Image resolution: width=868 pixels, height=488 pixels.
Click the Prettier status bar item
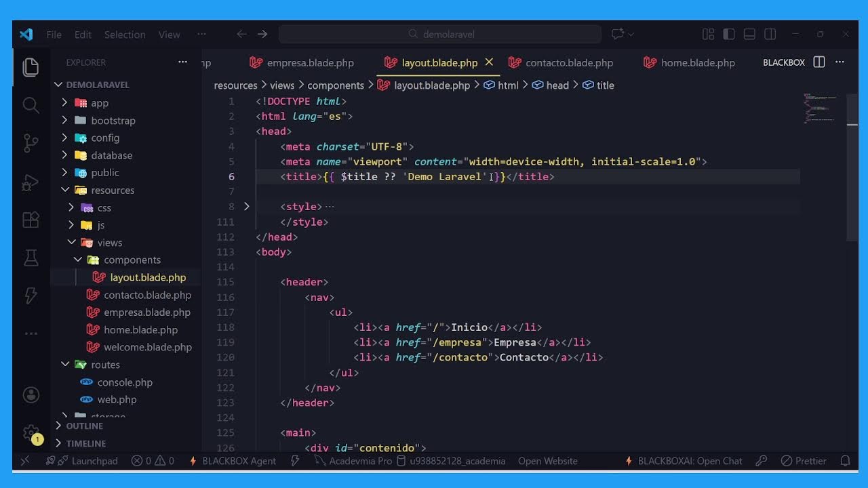804,461
